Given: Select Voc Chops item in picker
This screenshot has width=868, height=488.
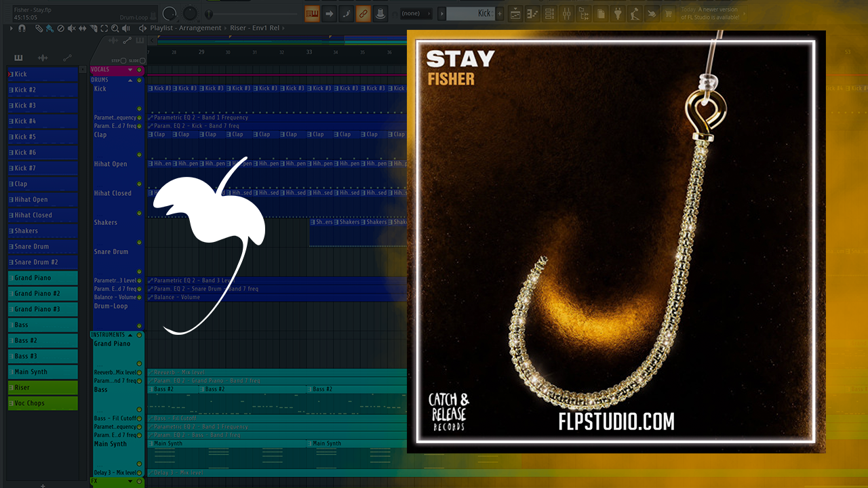Looking at the screenshot, I should click(x=43, y=403).
